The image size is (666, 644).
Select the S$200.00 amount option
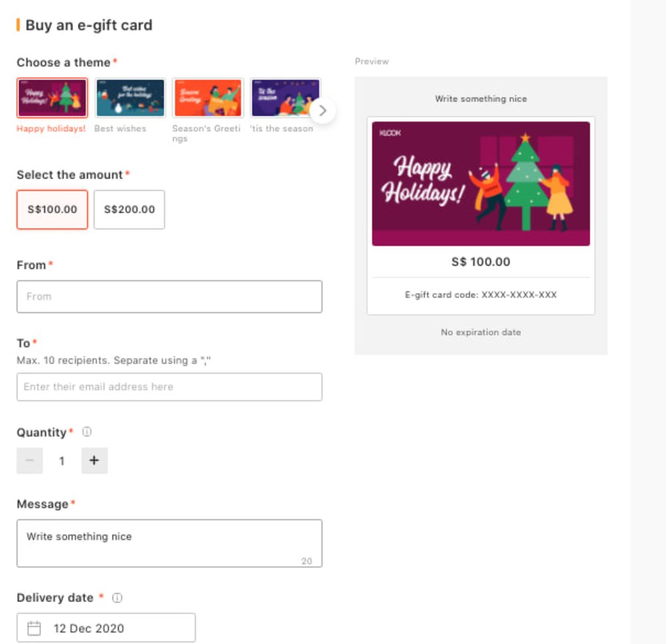(129, 209)
